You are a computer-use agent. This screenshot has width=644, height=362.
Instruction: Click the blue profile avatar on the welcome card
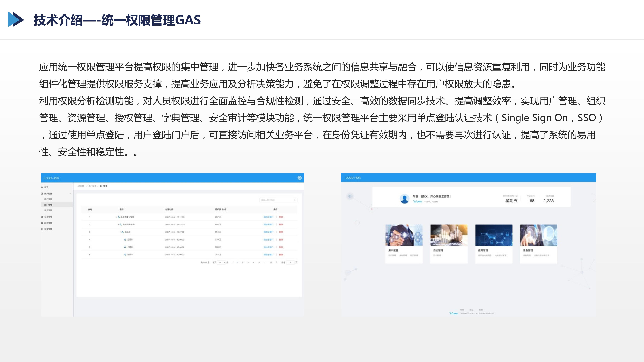point(404,199)
